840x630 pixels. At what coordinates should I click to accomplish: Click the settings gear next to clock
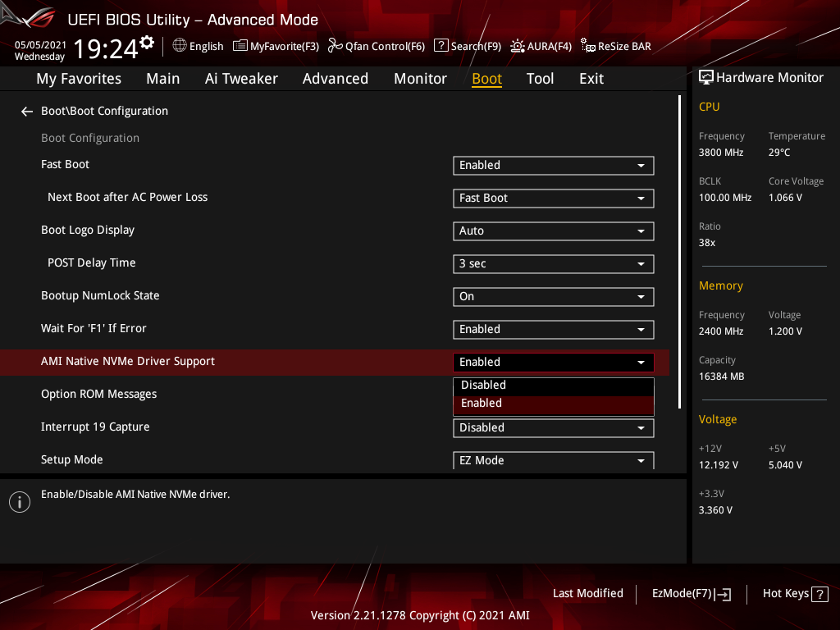coord(147,43)
